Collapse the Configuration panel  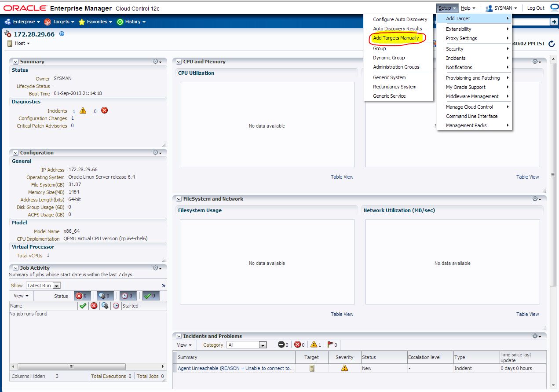16,153
